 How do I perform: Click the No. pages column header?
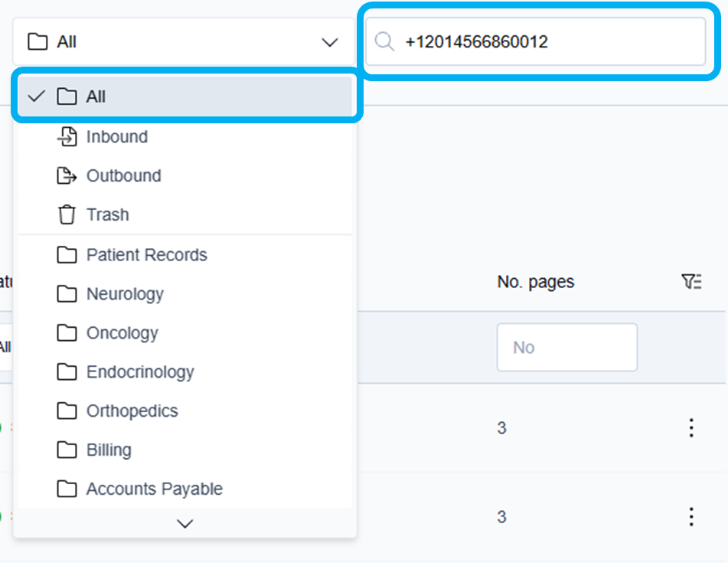pyautogui.click(x=535, y=282)
